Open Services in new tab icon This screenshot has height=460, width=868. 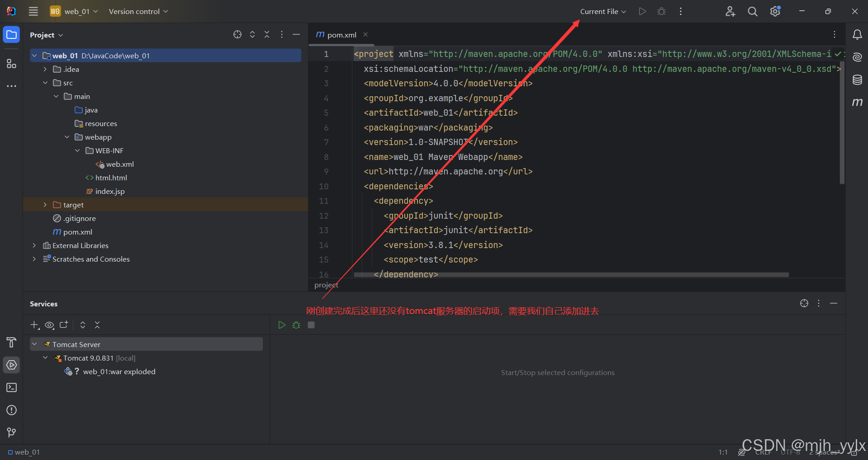point(64,324)
